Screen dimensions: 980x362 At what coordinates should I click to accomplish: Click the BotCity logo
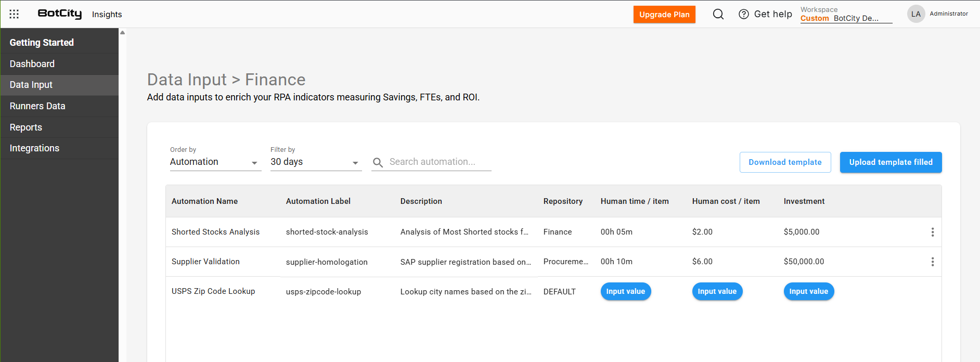click(60, 14)
